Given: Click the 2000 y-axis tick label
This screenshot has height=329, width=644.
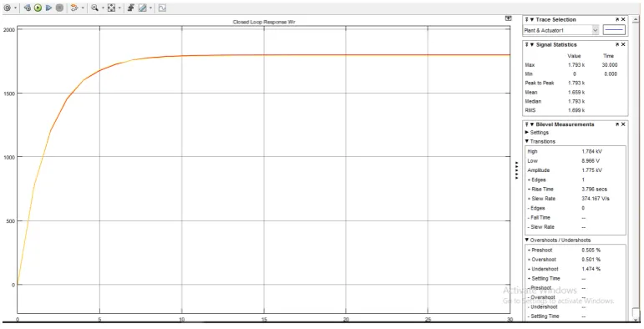Looking at the screenshot, I should pos(9,30).
